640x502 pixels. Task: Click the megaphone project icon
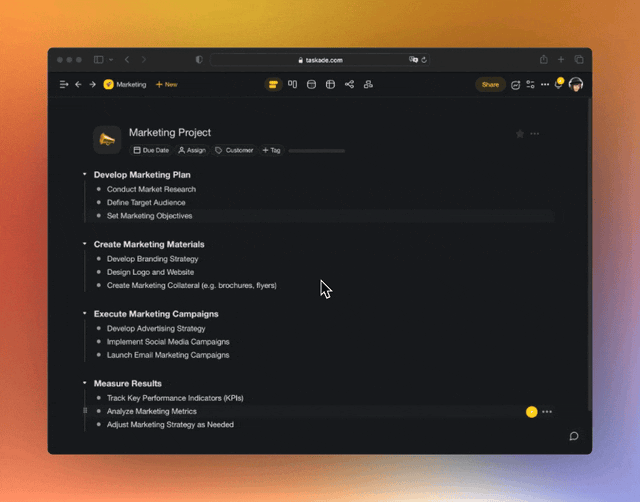[107, 140]
